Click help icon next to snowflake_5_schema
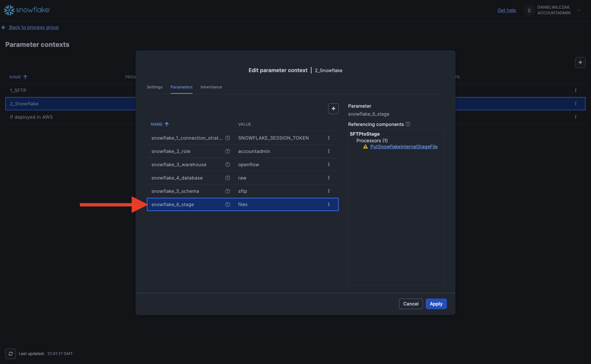 228,191
